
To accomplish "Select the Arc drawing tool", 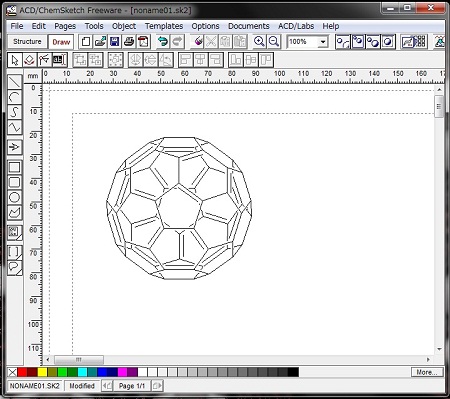I will (14, 97).
